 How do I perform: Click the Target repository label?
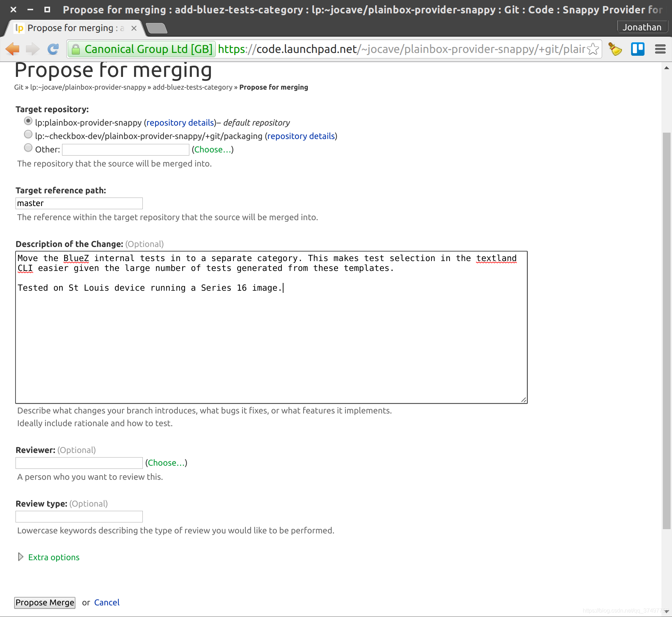click(52, 109)
